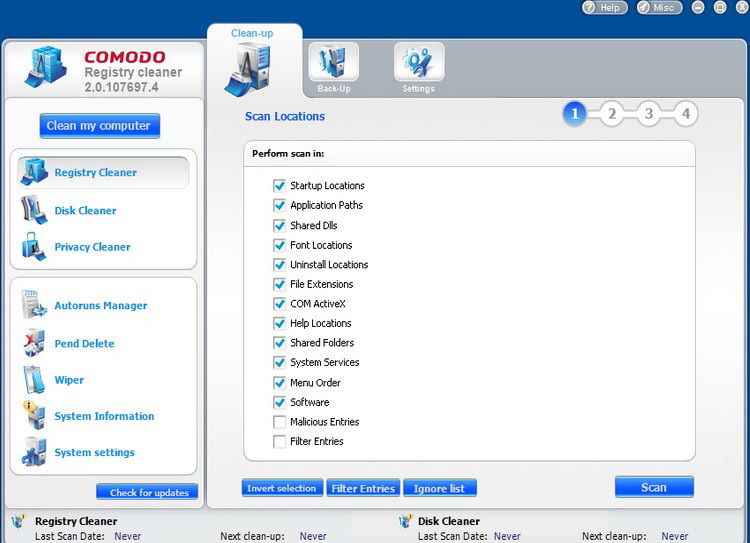This screenshot has width=750, height=543.
Task: Toggle the Shared Dlls checkbox
Action: point(279,225)
